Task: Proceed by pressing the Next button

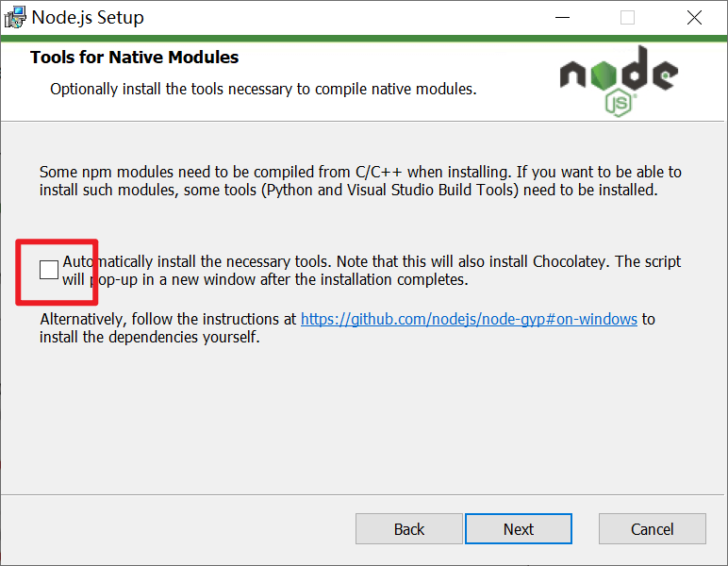Action: [518, 529]
